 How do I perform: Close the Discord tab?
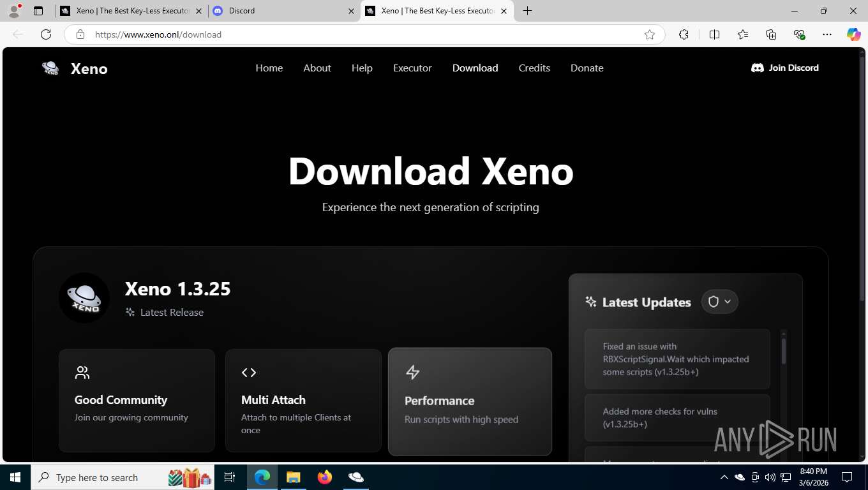tap(351, 11)
